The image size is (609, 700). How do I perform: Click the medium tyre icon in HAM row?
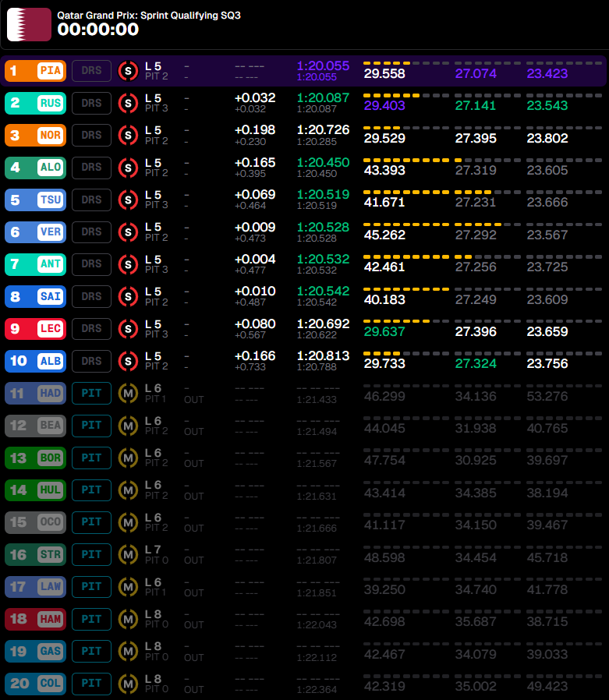pyautogui.click(x=128, y=619)
